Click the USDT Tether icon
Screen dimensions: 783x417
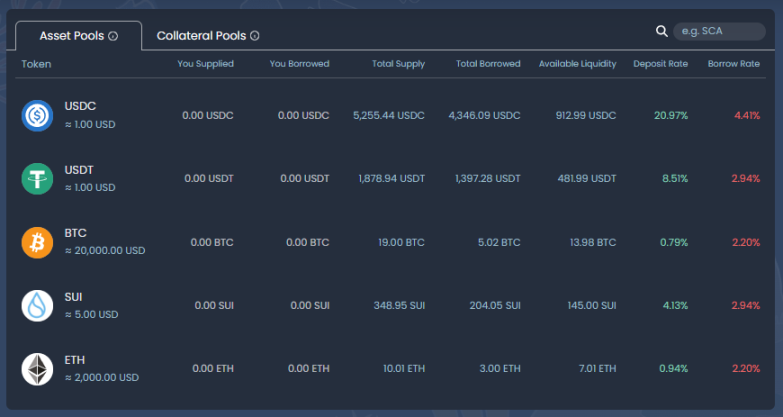[x=37, y=178]
